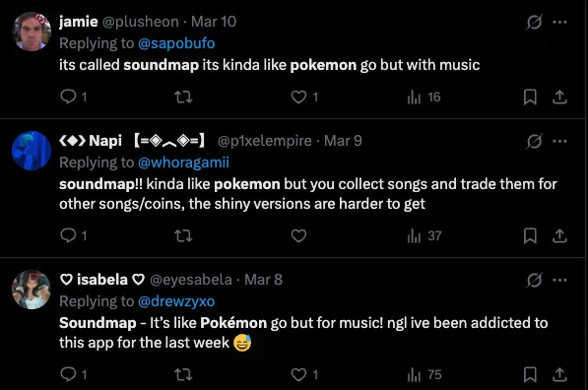
Task: Open more options on isabela's tweet
Action: point(559,280)
